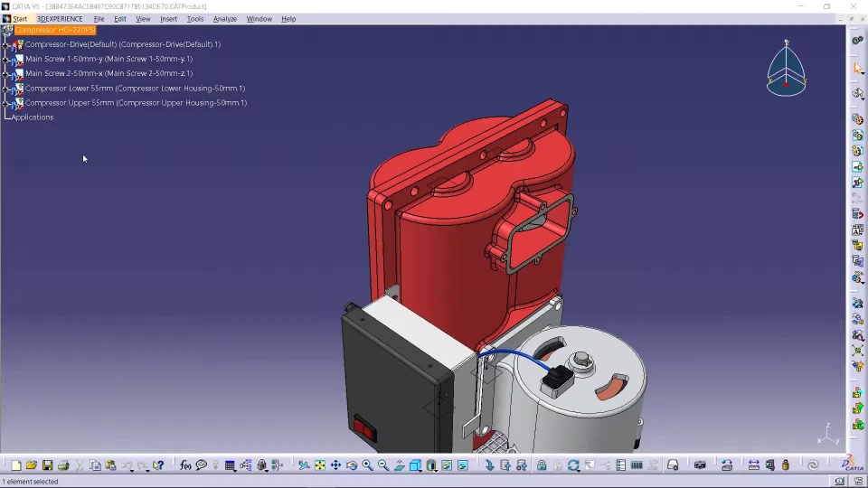
Task: Click the status bar icon at bottom-right corner
Action: 859,482
